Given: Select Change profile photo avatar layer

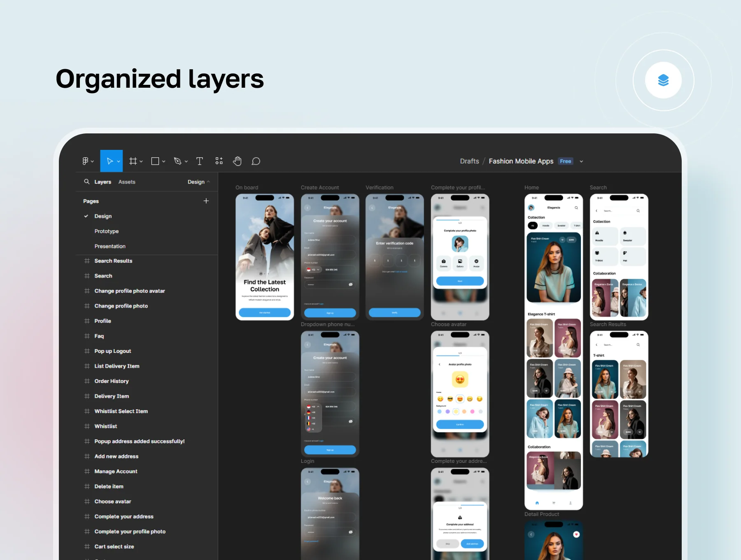Looking at the screenshot, I should coord(130,291).
